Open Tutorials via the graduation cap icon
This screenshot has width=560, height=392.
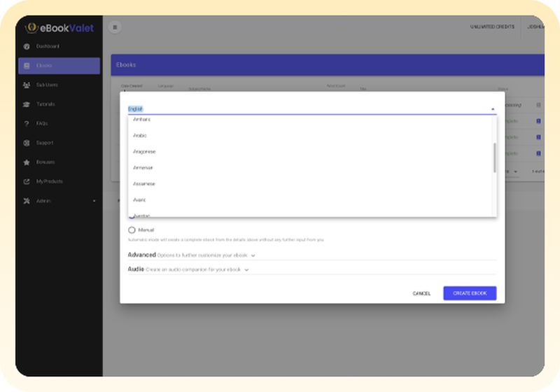[x=27, y=104]
